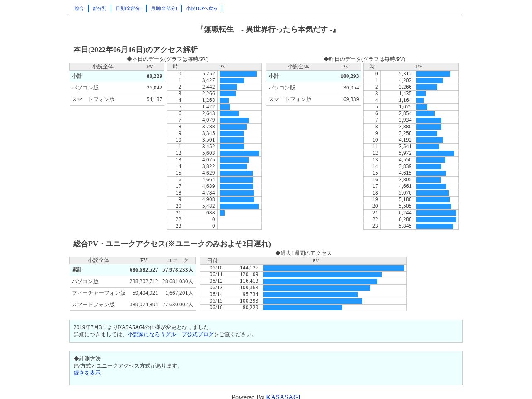532x399 pixels.
Task: Select yesterday's パソコン版 value 30,954
Action: click(x=351, y=88)
